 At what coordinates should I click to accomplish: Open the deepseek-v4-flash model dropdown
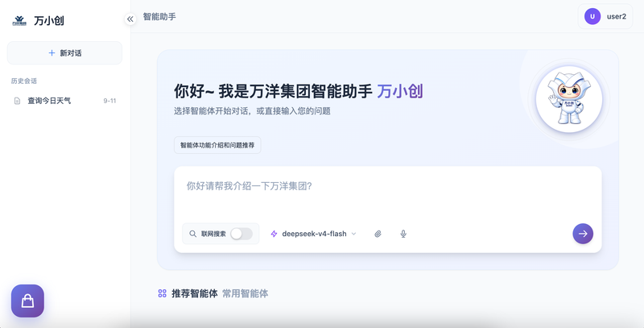(313, 234)
